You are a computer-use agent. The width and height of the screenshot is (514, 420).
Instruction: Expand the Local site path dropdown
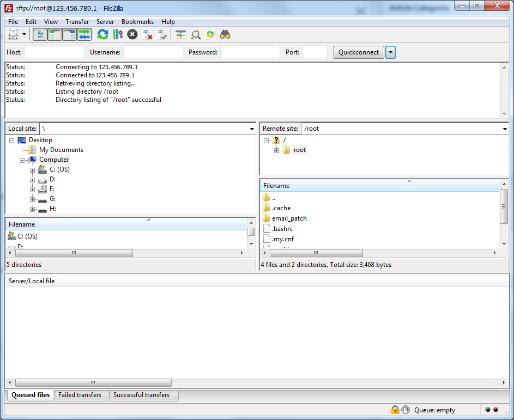point(252,129)
